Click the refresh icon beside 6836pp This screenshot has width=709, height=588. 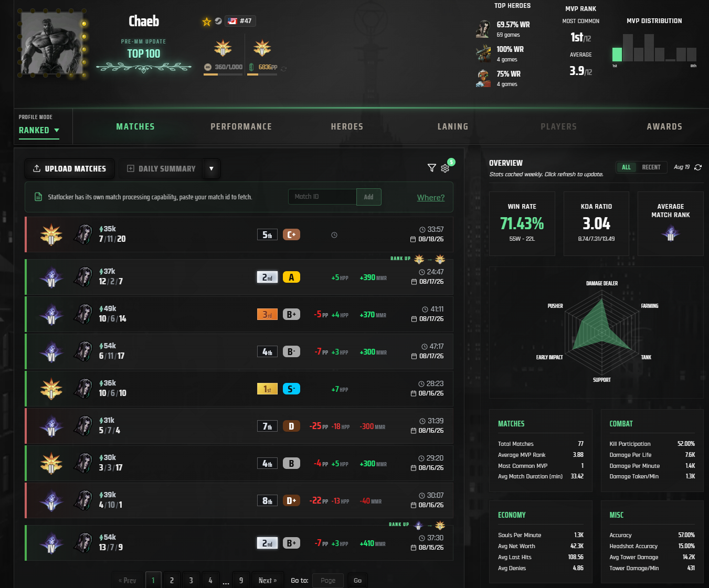pos(284,68)
